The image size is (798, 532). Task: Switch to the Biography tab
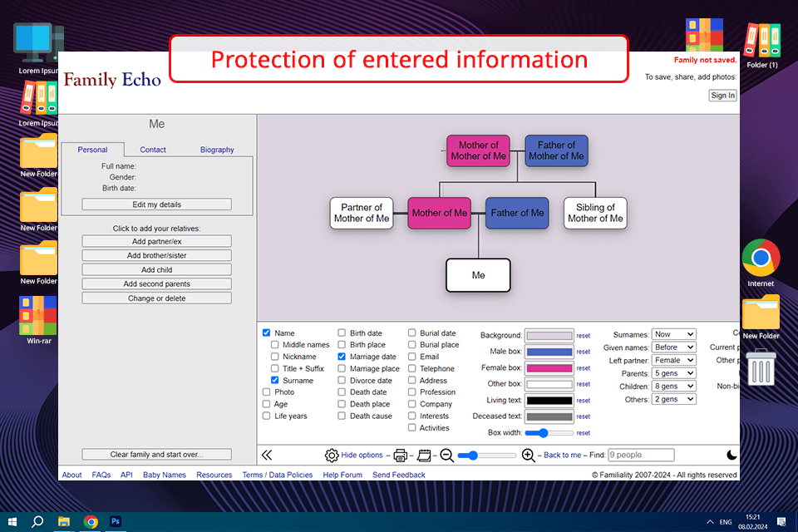pos(217,150)
